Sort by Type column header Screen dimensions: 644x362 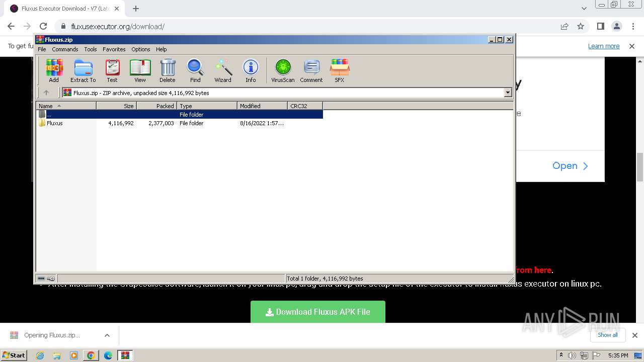[x=207, y=106]
